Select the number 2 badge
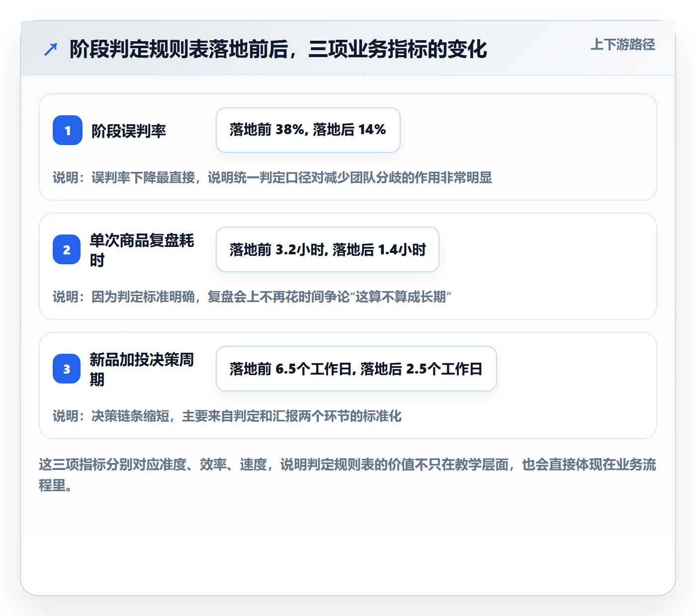The height and width of the screenshot is (616, 696). pyautogui.click(x=67, y=249)
